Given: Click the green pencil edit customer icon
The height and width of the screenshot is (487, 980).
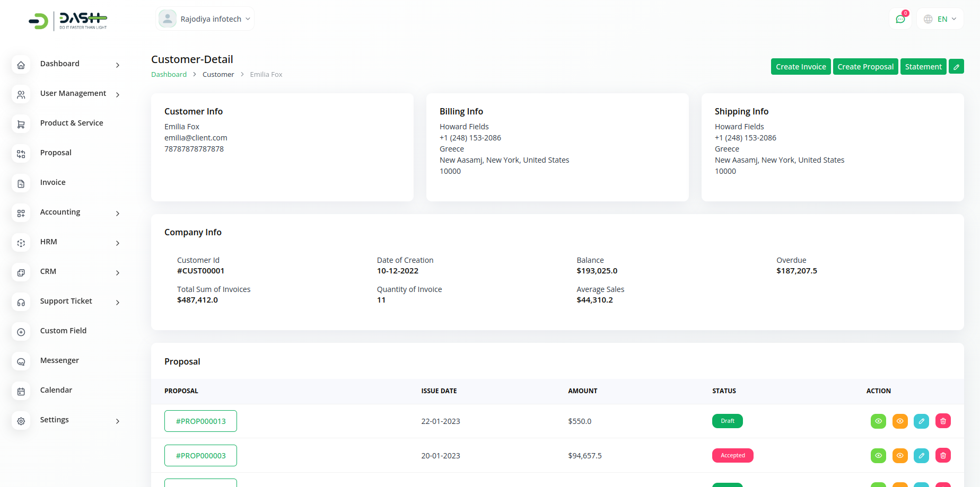Looking at the screenshot, I should point(956,67).
